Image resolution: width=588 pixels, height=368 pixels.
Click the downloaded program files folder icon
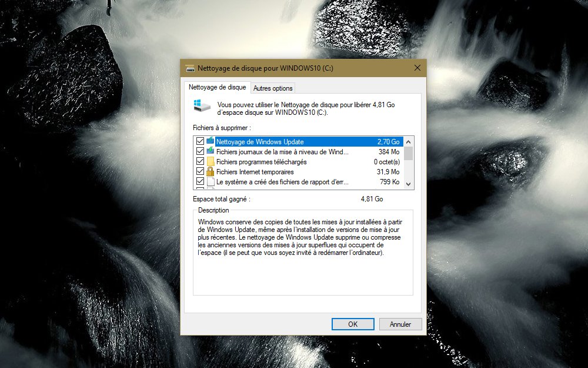pyautogui.click(x=210, y=161)
